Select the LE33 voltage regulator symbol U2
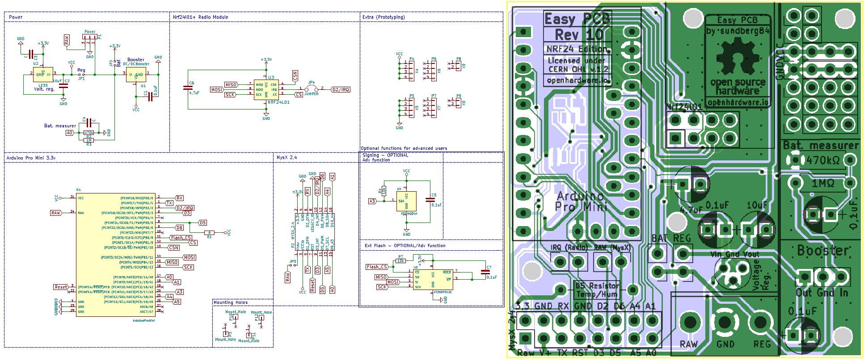The image size is (868, 361). point(43,75)
